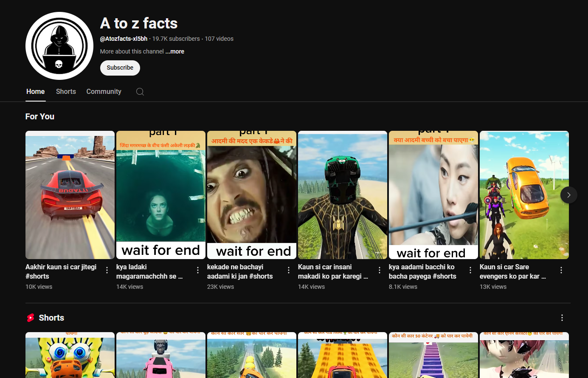
Task: Open options menu for kya ladaki magaramachchh video
Action: coord(198,270)
